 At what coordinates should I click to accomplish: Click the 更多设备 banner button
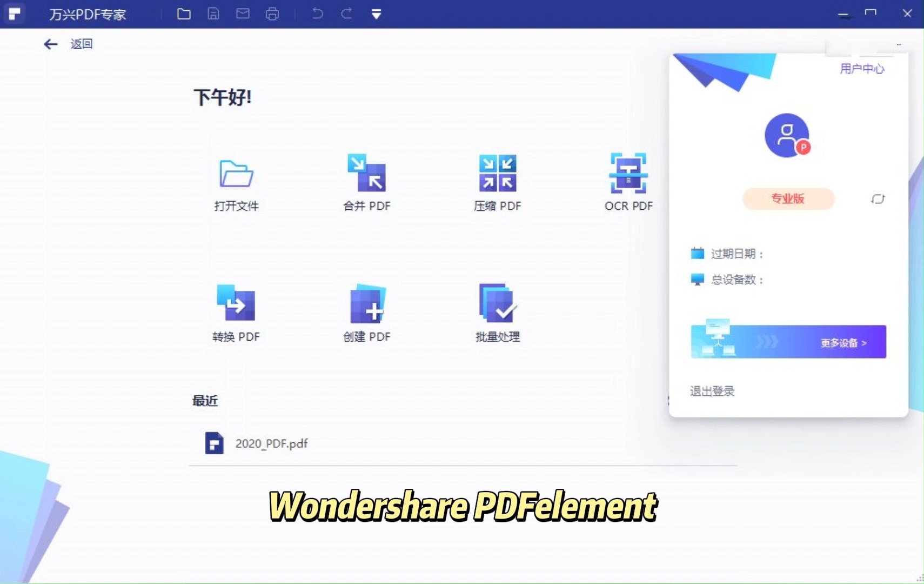tap(788, 341)
